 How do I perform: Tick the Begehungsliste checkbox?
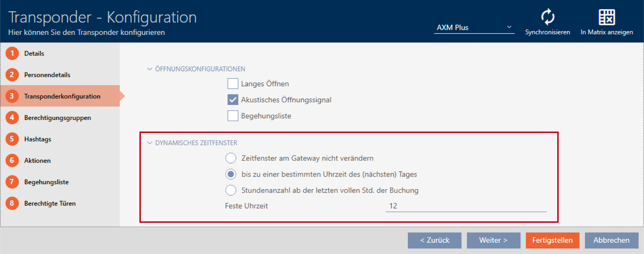click(x=233, y=116)
